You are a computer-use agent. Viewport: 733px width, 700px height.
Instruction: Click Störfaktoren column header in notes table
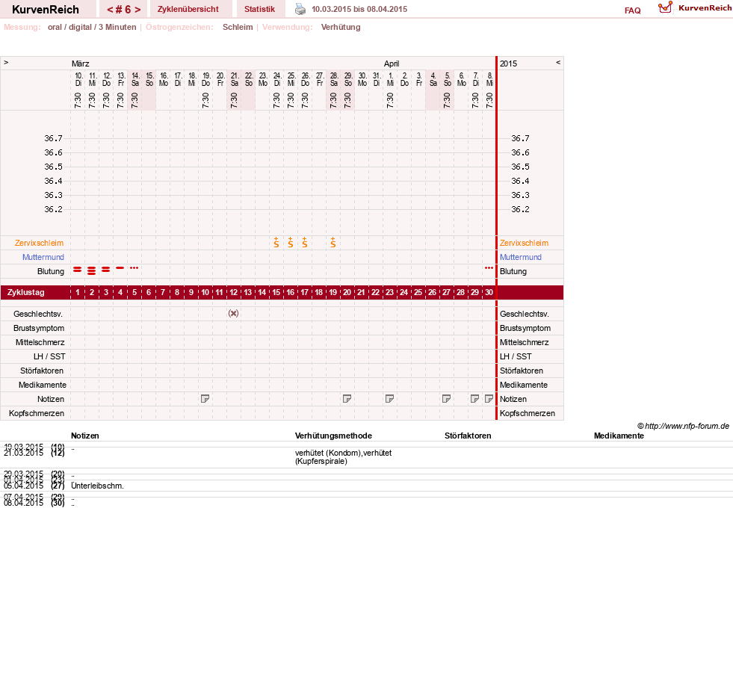468,436
